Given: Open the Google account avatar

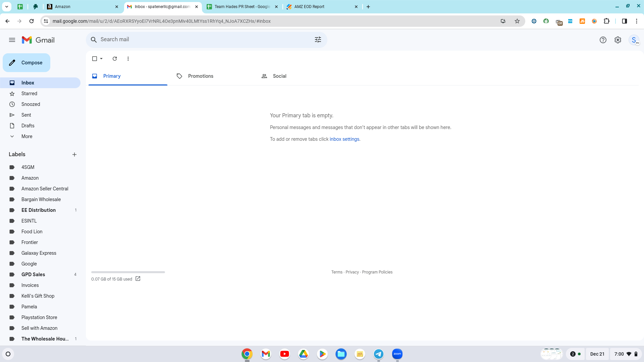Looking at the screenshot, I should (634, 40).
